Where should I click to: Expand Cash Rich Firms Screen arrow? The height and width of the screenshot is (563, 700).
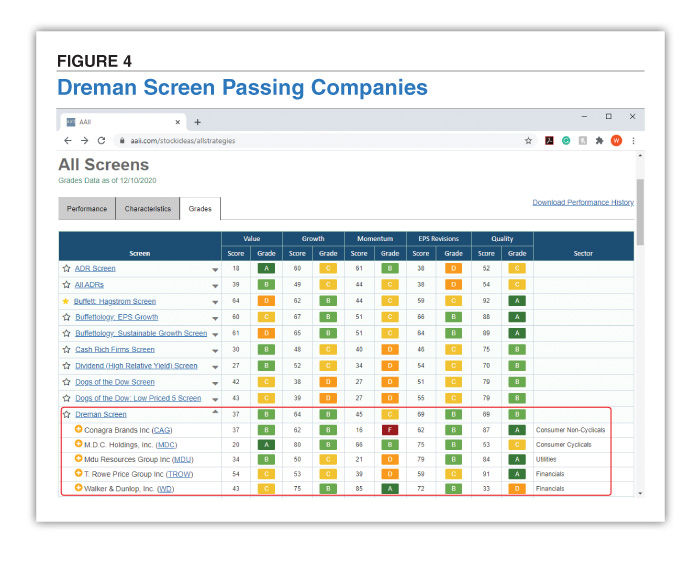pyautogui.click(x=215, y=350)
